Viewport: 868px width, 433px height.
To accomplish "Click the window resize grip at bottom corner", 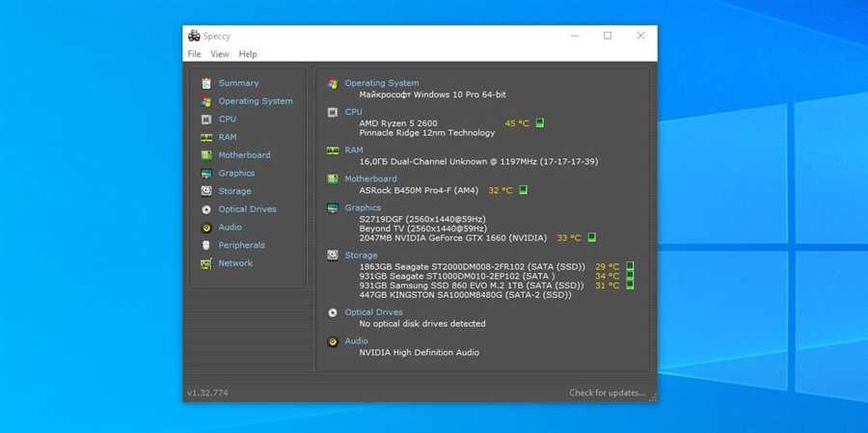I will 653,397.
